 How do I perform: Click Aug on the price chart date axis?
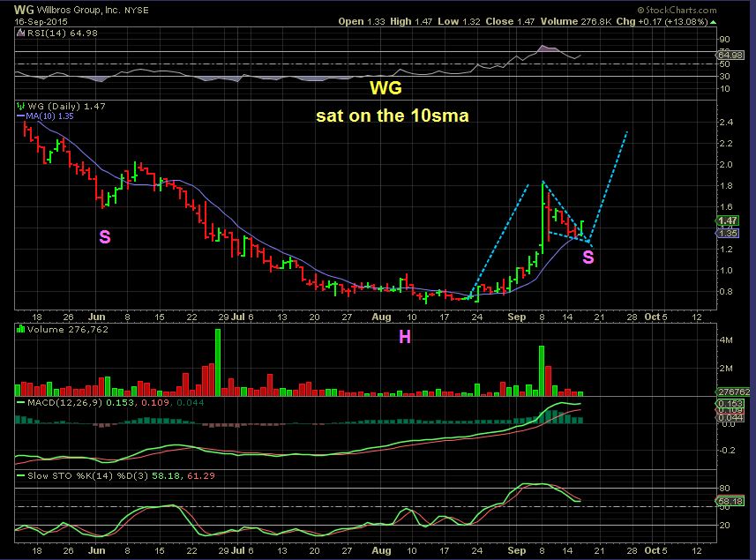coord(381,317)
